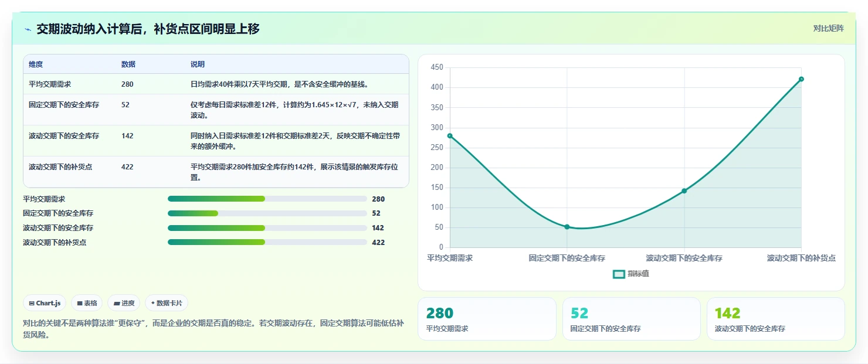This screenshot has height=364, width=868.
Task: Click the Chart.js tag chip
Action: click(x=45, y=303)
